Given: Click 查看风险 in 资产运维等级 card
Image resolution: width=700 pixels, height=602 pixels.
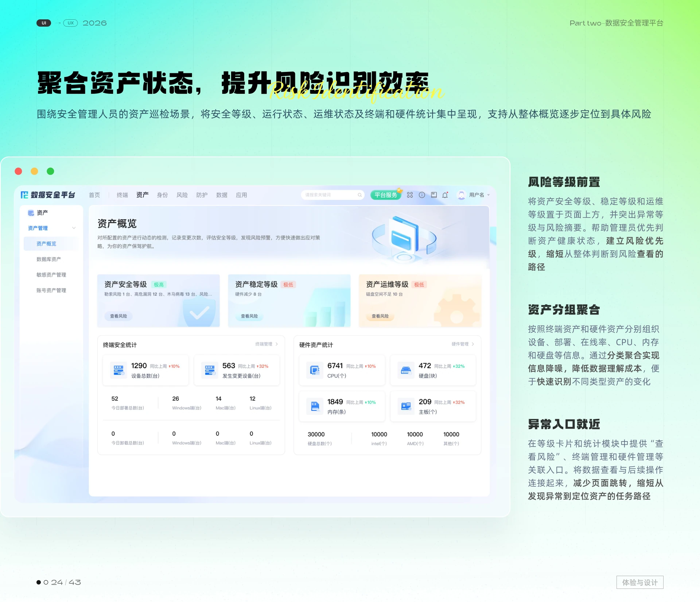Looking at the screenshot, I should [x=380, y=316].
